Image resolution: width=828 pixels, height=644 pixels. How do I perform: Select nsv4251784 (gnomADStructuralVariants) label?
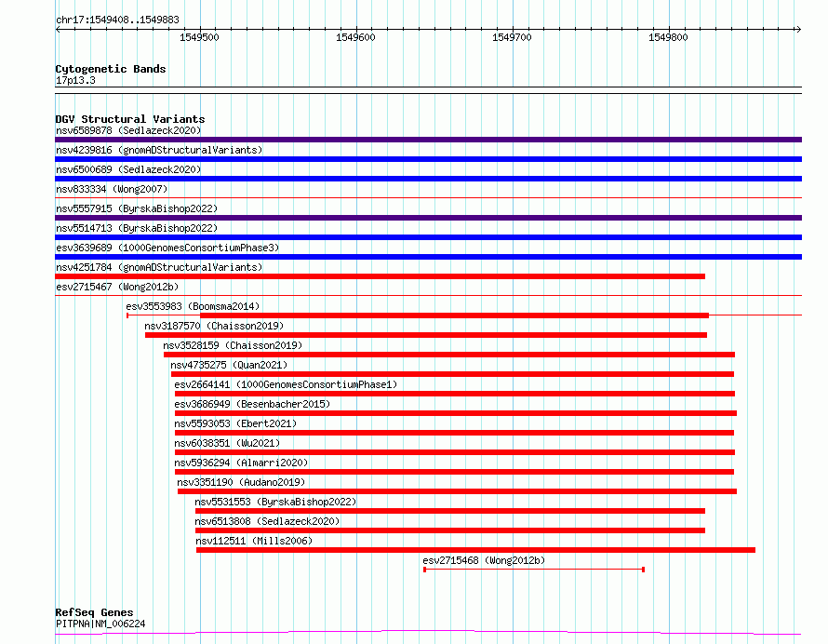click(x=159, y=267)
